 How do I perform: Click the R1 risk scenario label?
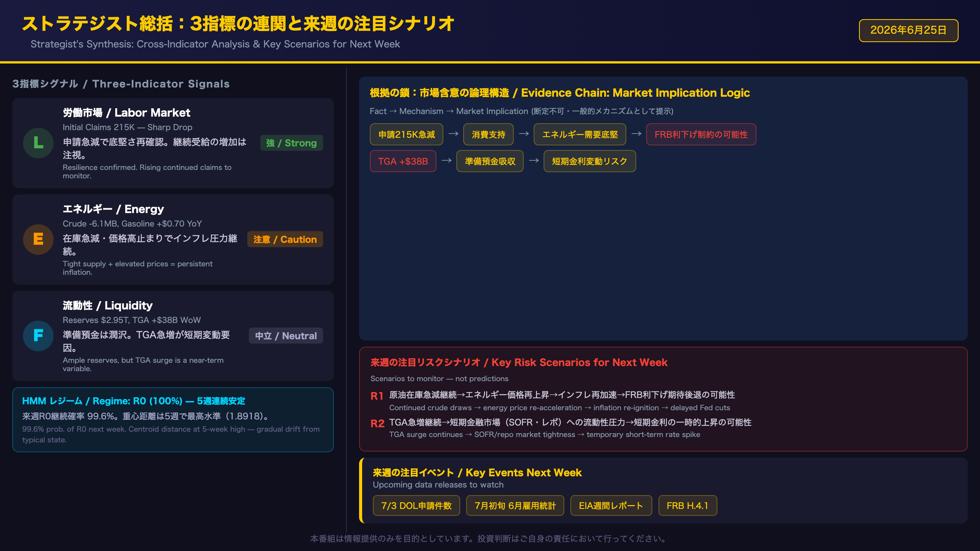pos(377,396)
